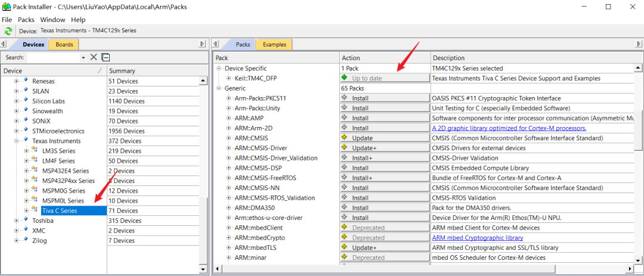Update the ARM::CMSIS pack
Image resolution: width=644 pixels, height=276 pixels.
tap(385, 138)
